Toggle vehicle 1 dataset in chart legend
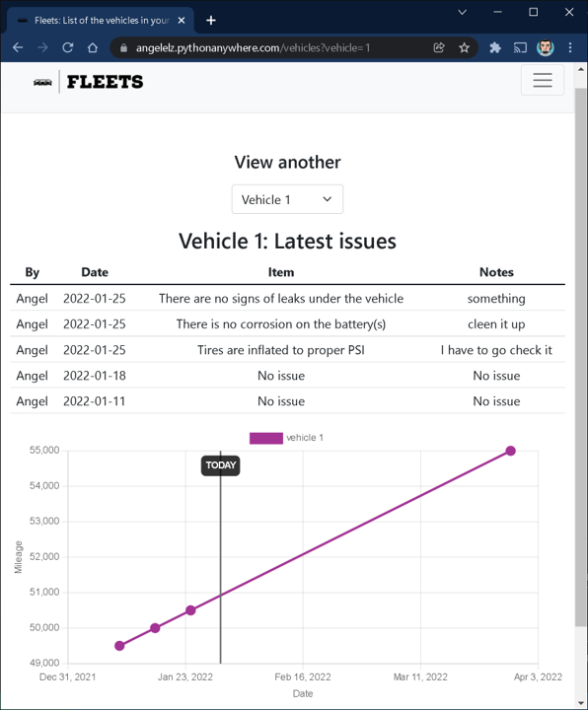588x710 pixels. pos(287,438)
